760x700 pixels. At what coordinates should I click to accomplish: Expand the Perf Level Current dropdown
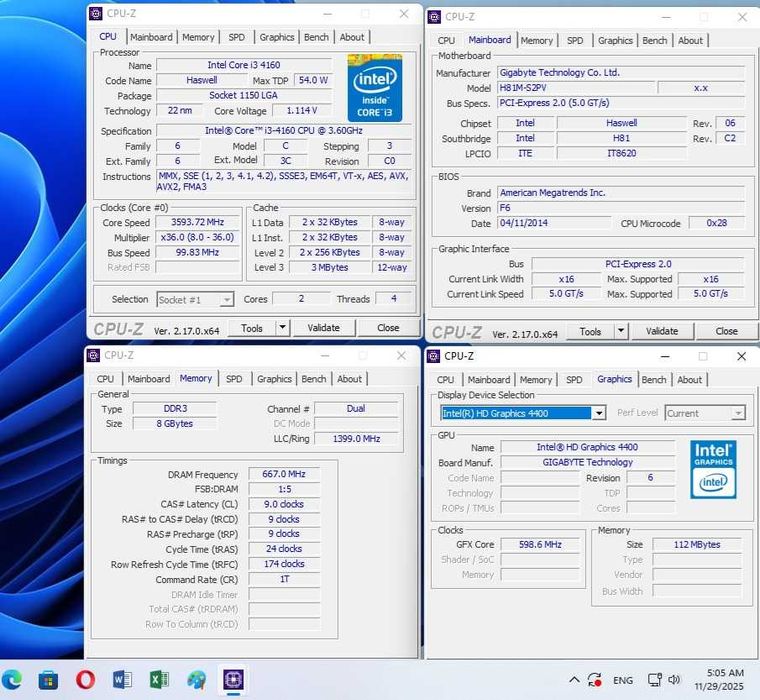(x=738, y=413)
